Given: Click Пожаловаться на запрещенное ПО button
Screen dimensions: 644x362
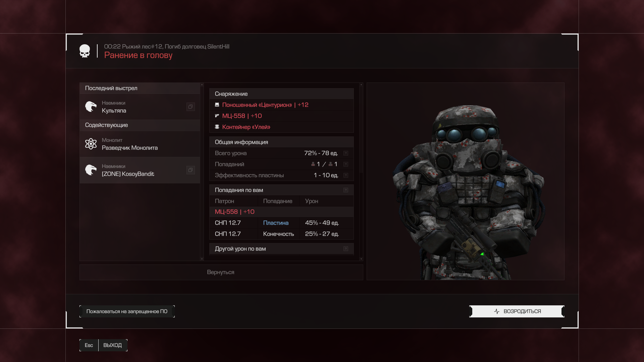Looking at the screenshot, I should [127, 311].
